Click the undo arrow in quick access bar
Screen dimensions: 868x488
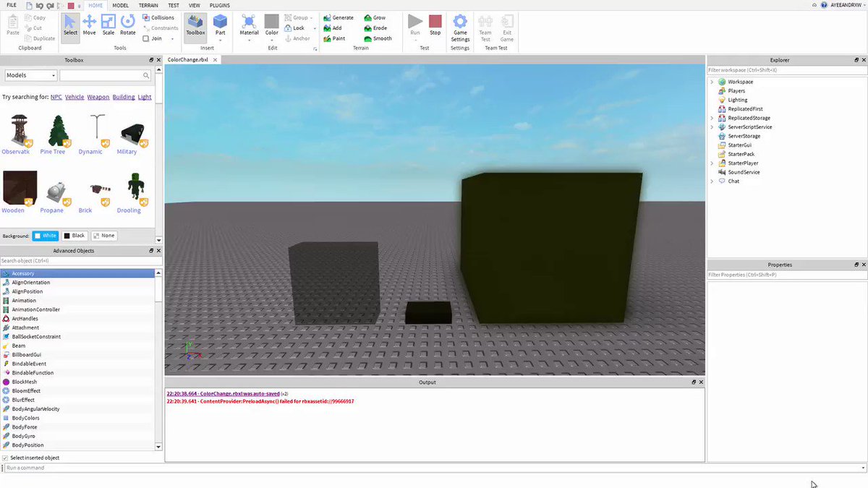[40, 5]
